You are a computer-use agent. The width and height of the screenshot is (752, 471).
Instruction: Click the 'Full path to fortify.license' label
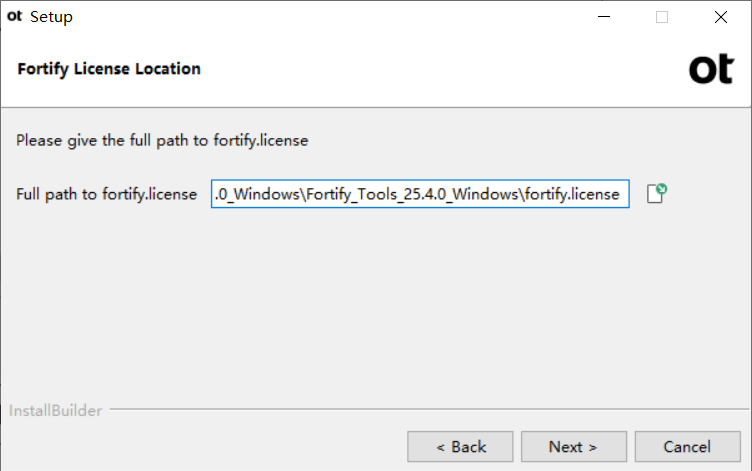point(106,194)
